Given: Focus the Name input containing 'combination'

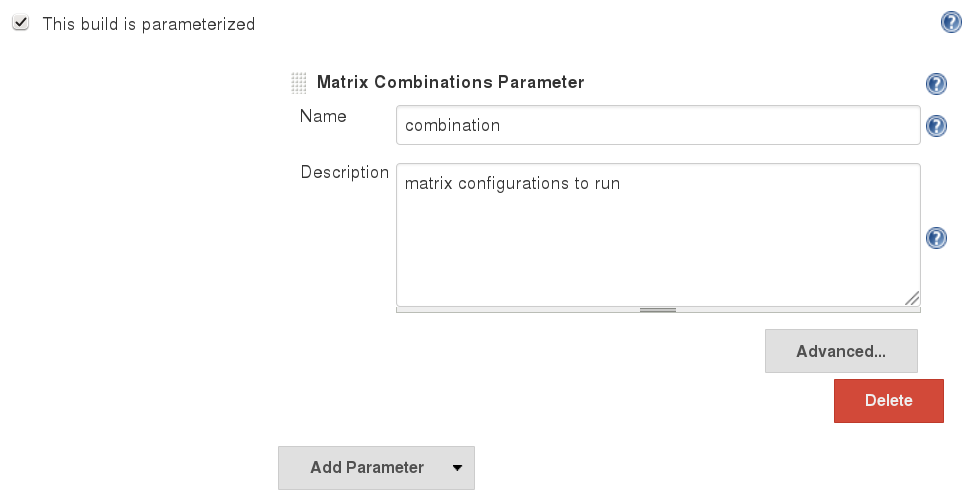Looking at the screenshot, I should tap(657, 126).
